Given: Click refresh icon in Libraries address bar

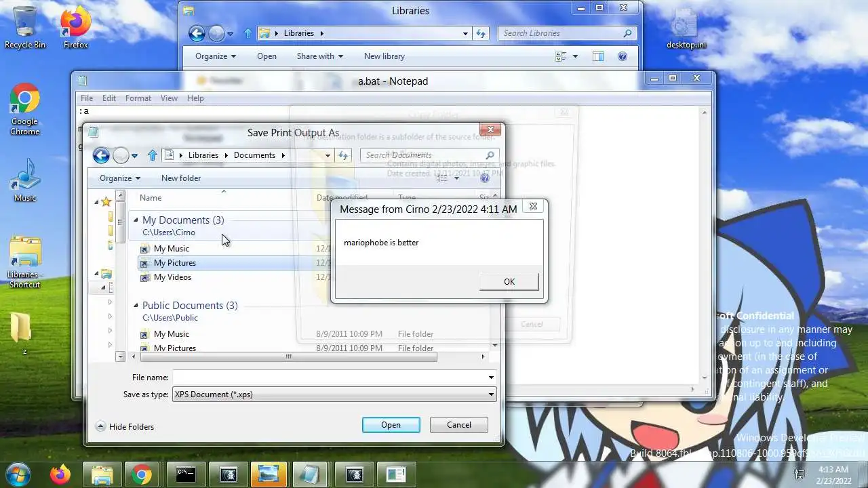Looking at the screenshot, I should click(x=481, y=33).
